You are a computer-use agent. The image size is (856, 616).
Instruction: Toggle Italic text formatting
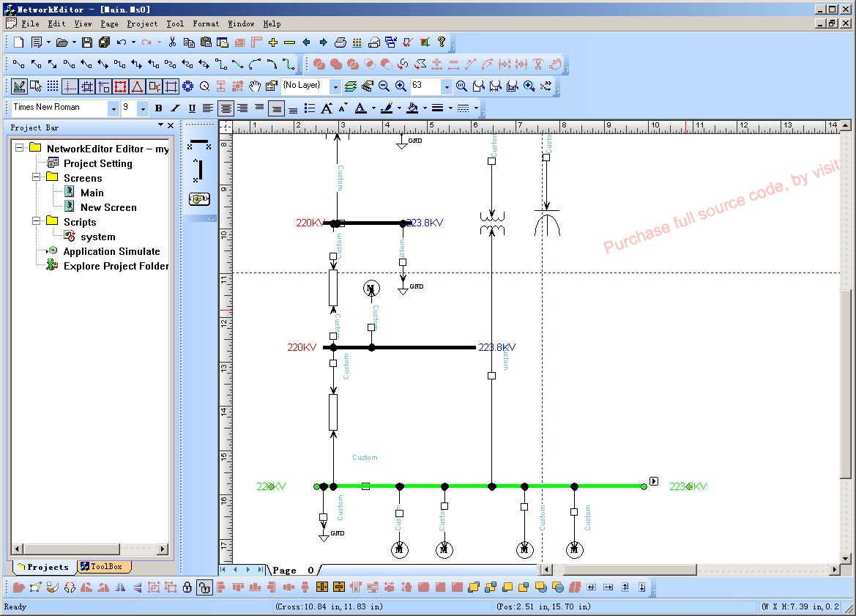click(x=175, y=108)
